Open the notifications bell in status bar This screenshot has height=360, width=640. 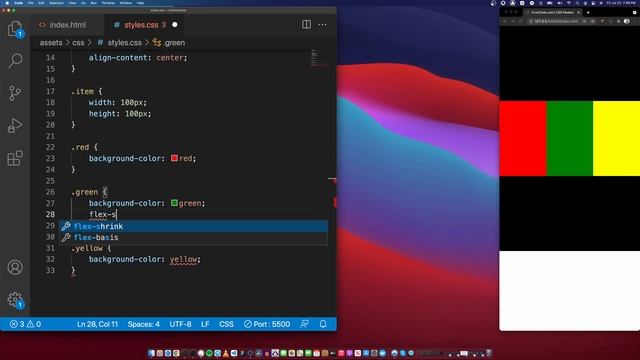pyautogui.click(x=323, y=324)
